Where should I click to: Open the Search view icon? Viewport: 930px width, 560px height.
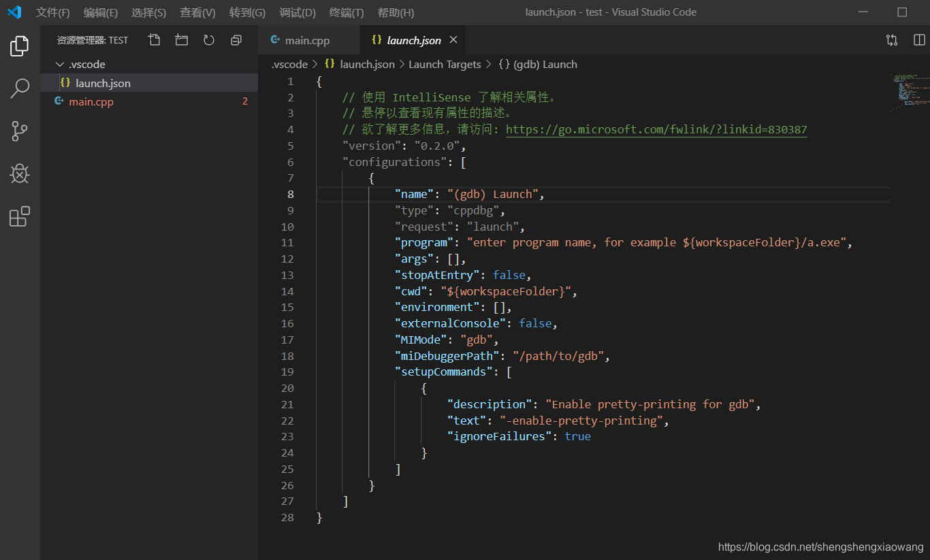click(20, 88)
